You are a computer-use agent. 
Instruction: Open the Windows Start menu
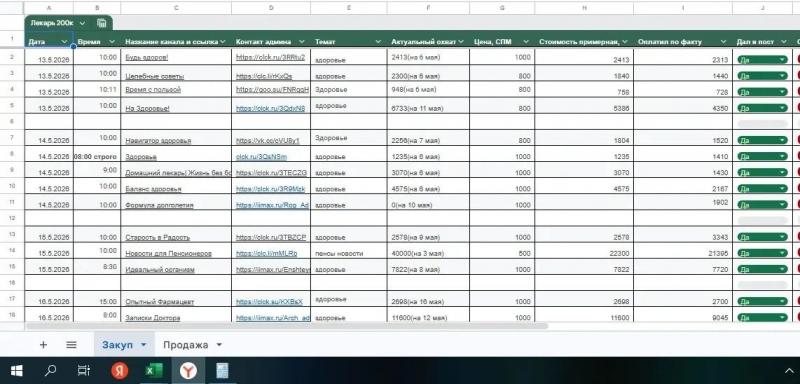click(x=16, y=371)
